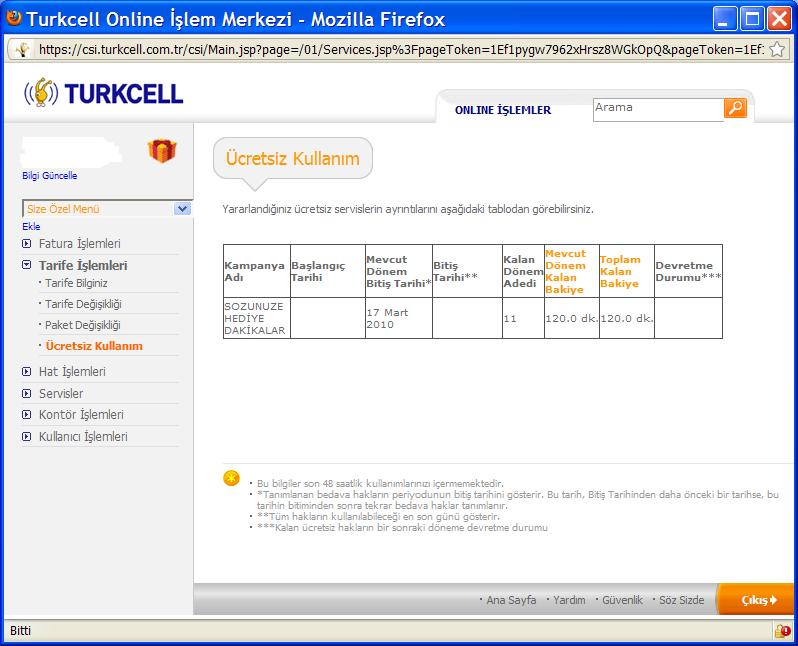Image resolution: width=798 pixels, height=646 pixels.
Task: Open the Size Özel Menü dropdown
Action: [x=107, y=209]
